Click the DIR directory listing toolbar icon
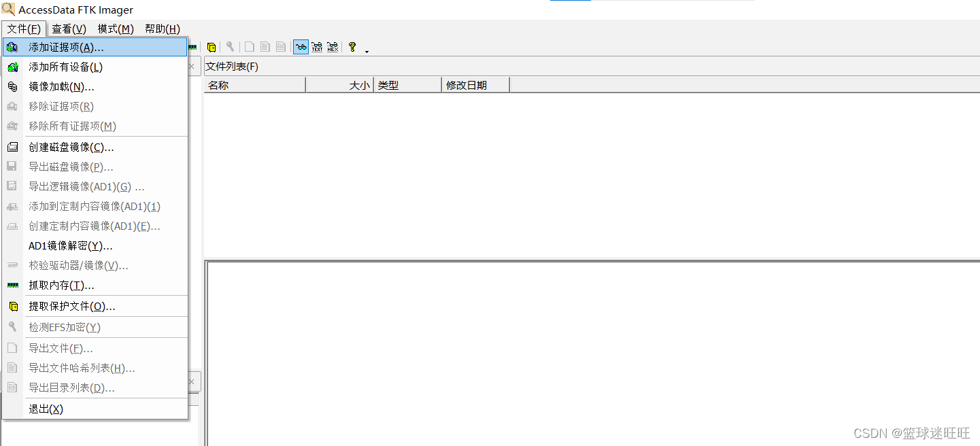Image resolution: width=980 pixels, height=446 pixels. point(281,47)
